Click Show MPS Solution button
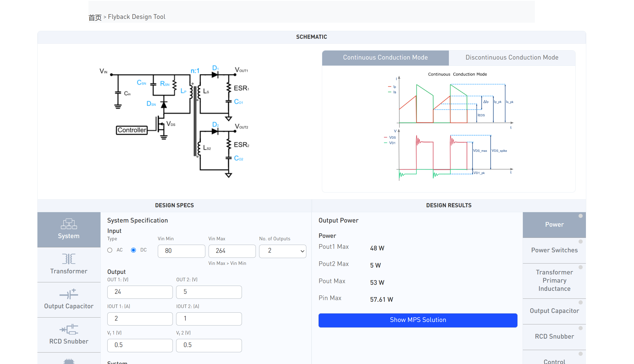The width and height of the screenshot is (634, 364). pyautogui.click(x=418, y=320)
